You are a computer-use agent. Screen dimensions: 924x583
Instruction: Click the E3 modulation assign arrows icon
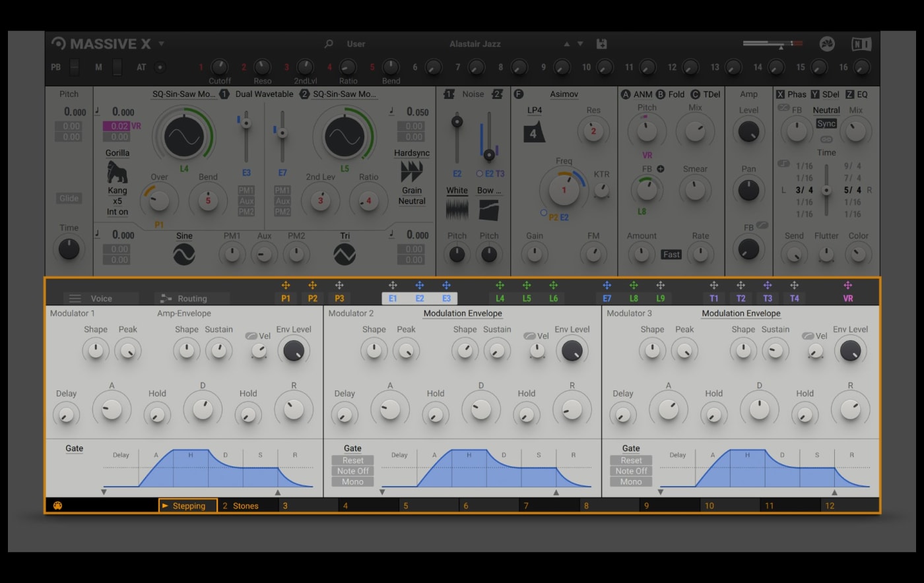(446, 286)
